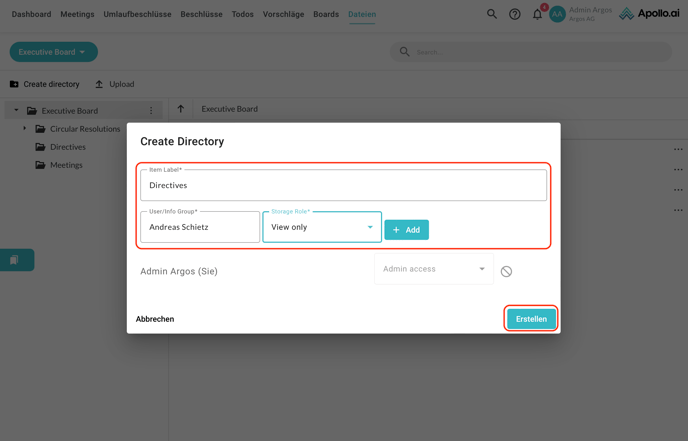Click the teal side panel document icon
This screenshot has height=441, width=688.
pos(15,260)
